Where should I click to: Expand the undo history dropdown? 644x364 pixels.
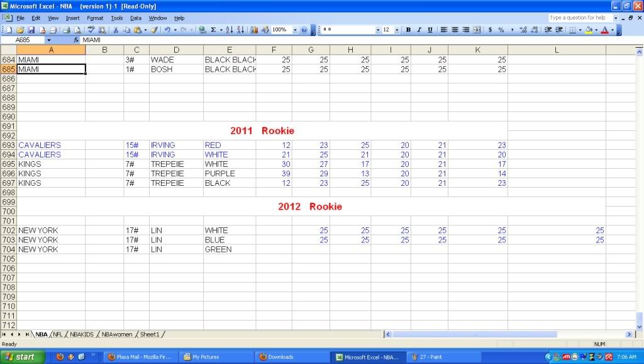[175, 30]
